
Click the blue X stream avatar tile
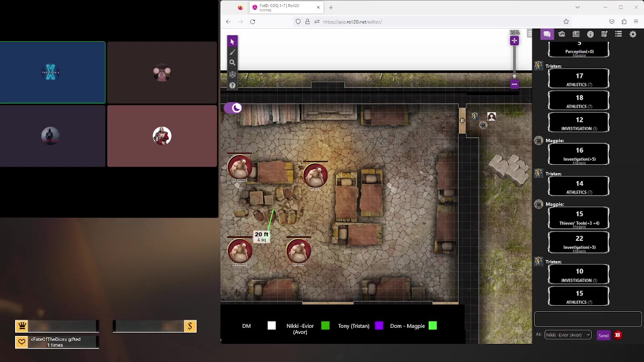52,72
